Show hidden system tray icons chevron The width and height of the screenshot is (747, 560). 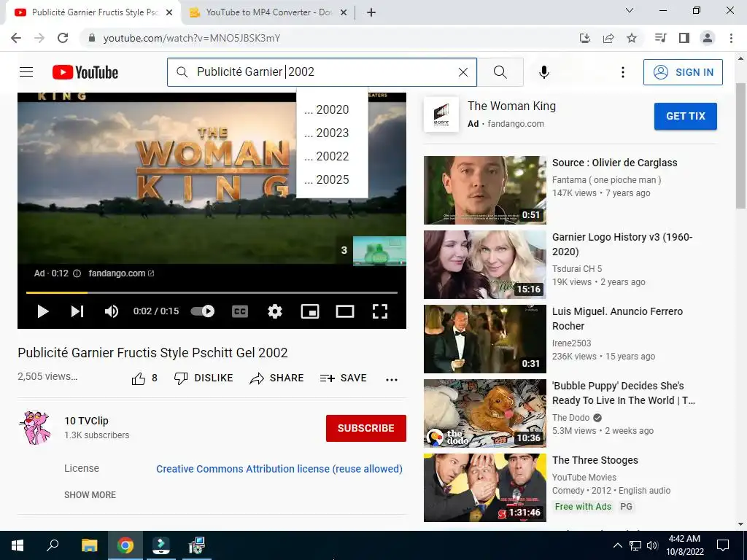click(x=617, y=545)
